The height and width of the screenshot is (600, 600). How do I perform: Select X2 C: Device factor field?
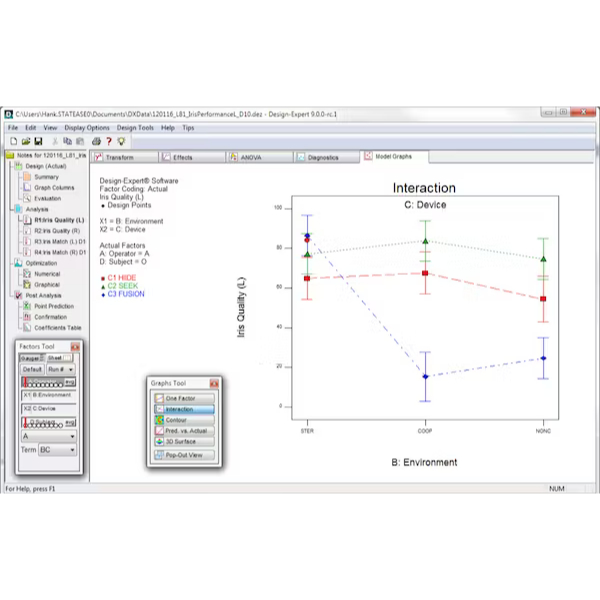pyautogui.click(x=49, y=409)
